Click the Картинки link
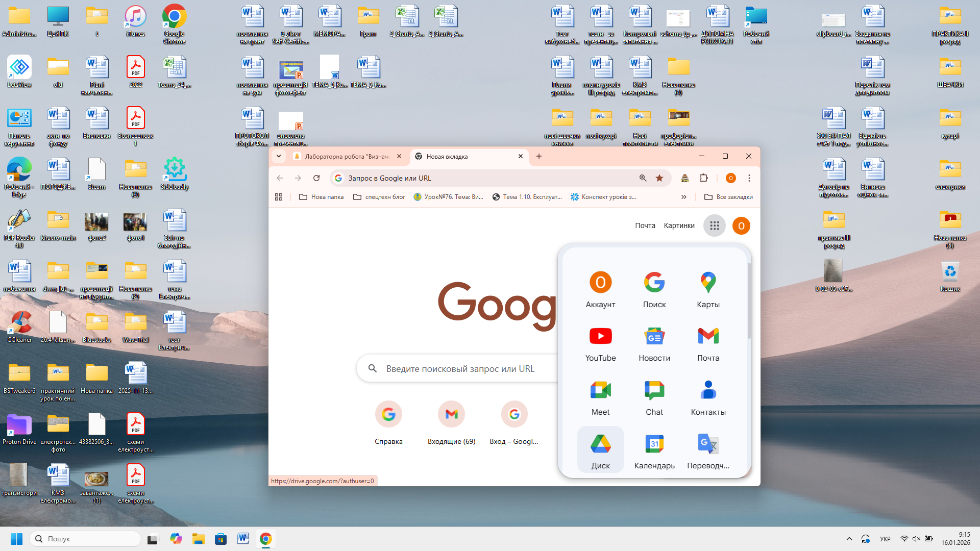Image resolution: width=980 pixels, height=551 pixels. [679, 226]
